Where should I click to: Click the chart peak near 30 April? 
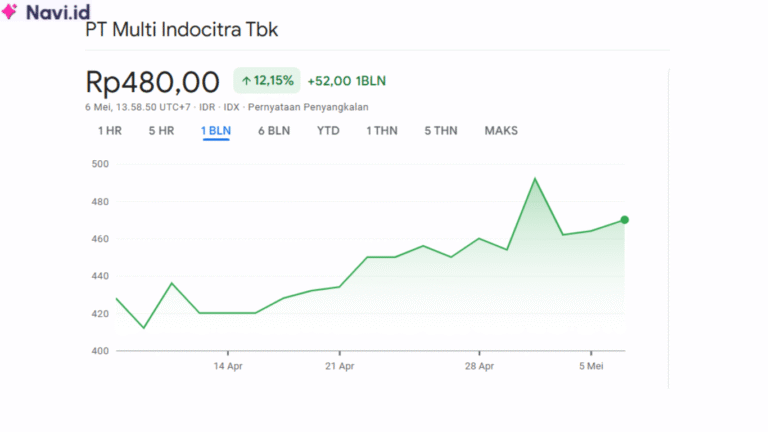(535, 179)
